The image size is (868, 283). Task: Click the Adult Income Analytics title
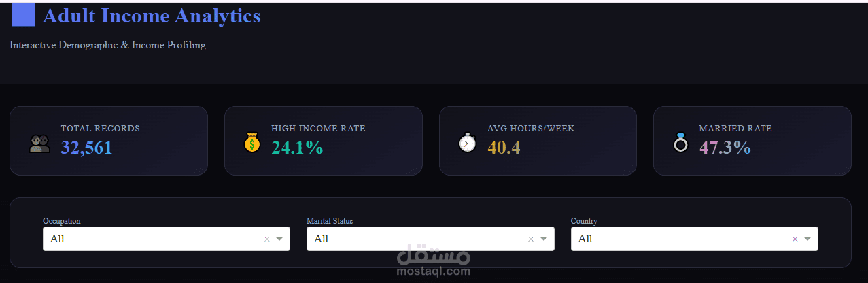pos(152,16)
